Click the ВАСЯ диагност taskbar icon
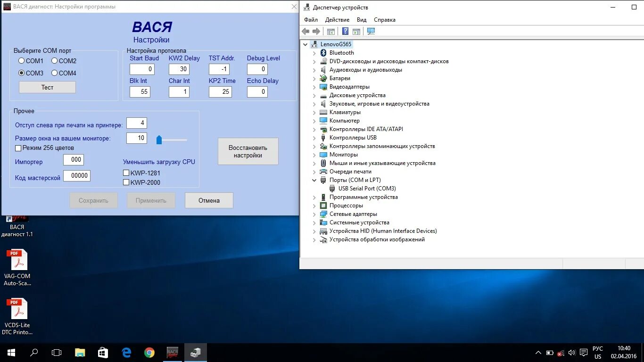This screenshot has width=644, height=362. click(x=173, y=353)
